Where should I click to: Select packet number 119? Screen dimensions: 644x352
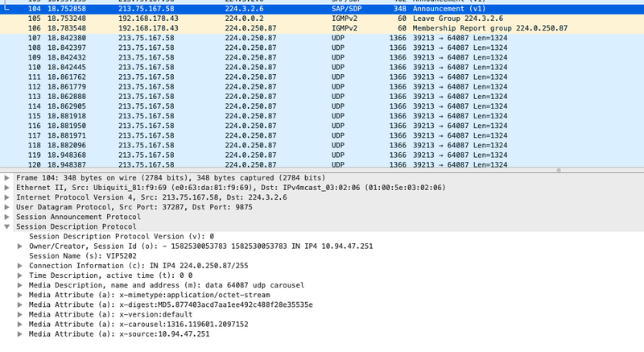pyautogui.click(x=322, y=155)
